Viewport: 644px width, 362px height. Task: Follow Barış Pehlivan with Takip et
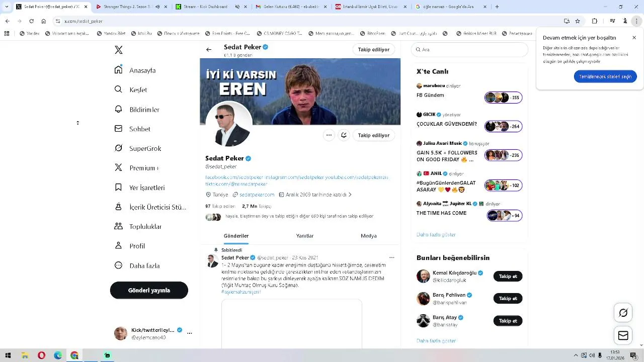[508, 299]
